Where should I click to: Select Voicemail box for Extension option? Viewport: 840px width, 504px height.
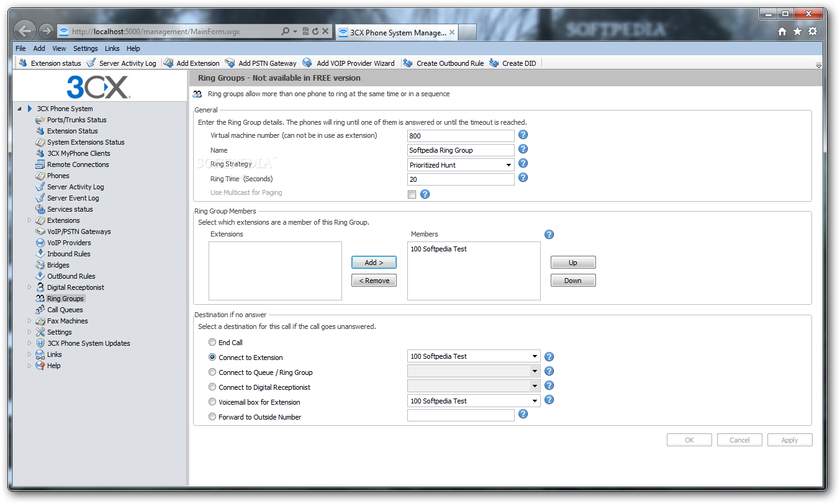pos(212,402)
